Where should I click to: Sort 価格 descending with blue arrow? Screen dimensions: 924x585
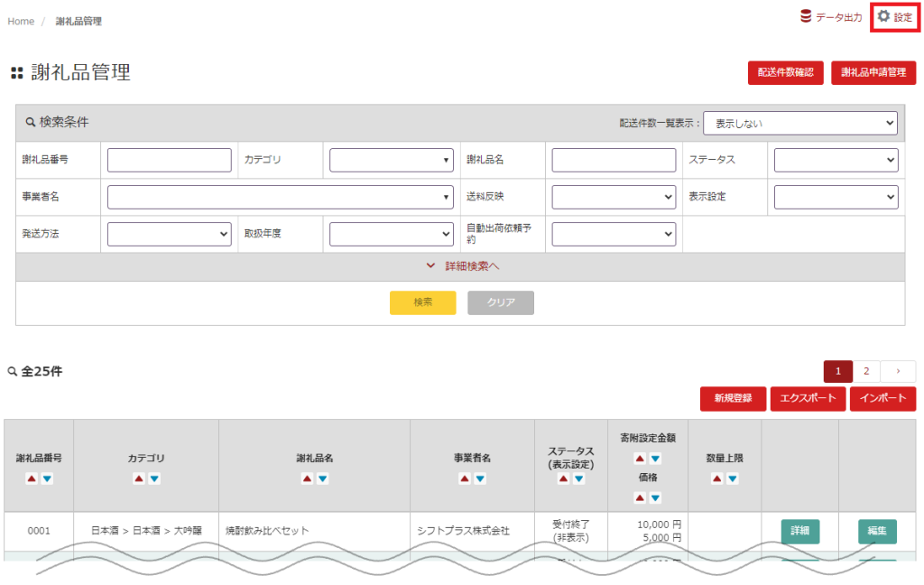coord(655,497)
